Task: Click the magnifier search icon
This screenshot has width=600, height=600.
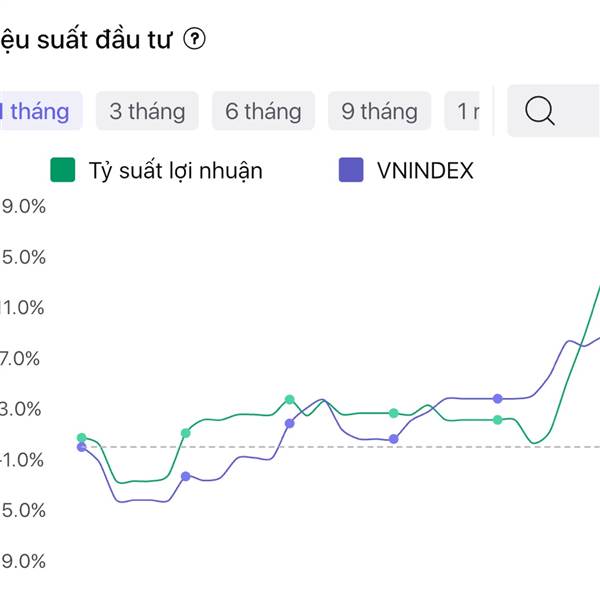Action: [540, 111]
